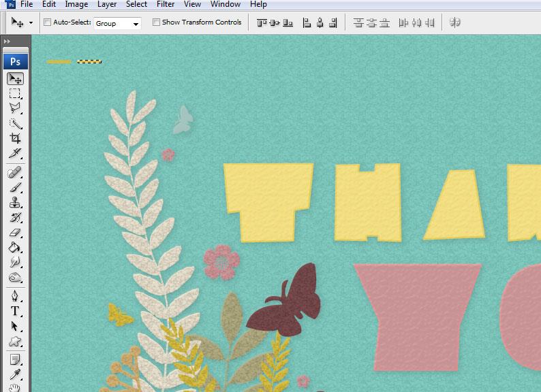Activate the Paint Bucket tool
Viewport: 541px width, 392px height.
pos(15,248)
